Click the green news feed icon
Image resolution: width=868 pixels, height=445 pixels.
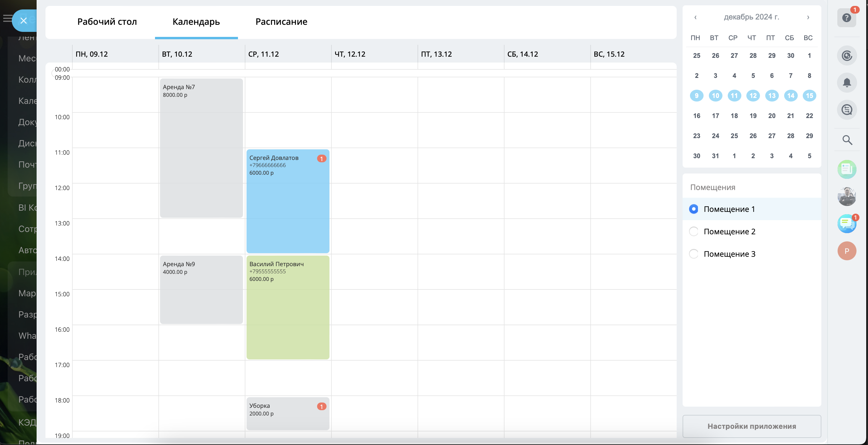point(846,169)
